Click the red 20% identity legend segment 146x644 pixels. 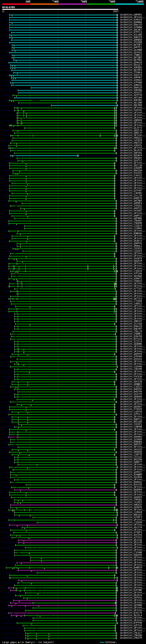coord(16,4)
